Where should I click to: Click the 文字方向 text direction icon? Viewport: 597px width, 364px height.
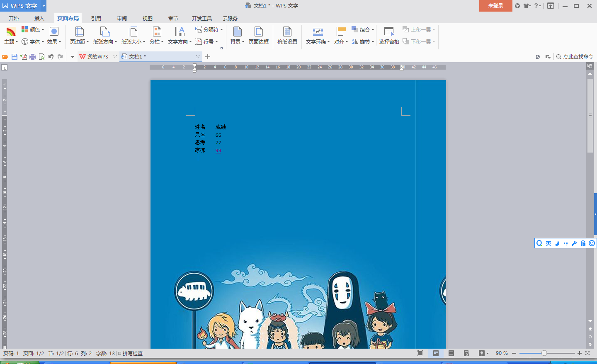click(x=180, y=32)
